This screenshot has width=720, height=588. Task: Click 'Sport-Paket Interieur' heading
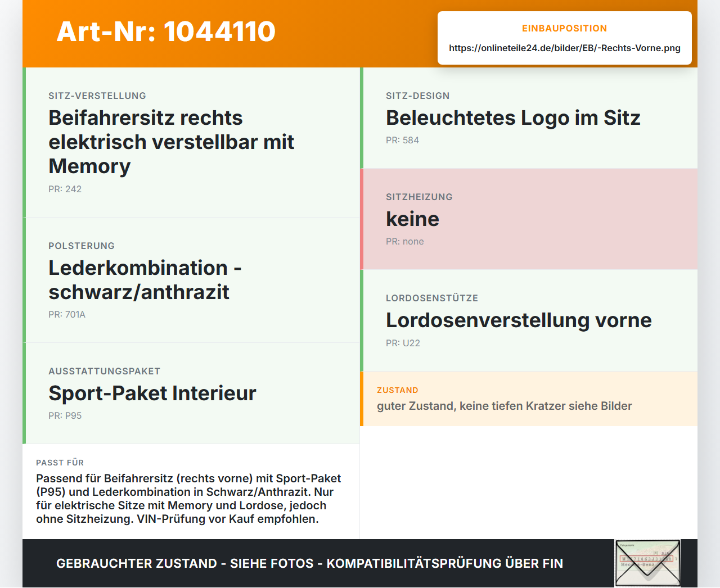[x=152, y=393]
